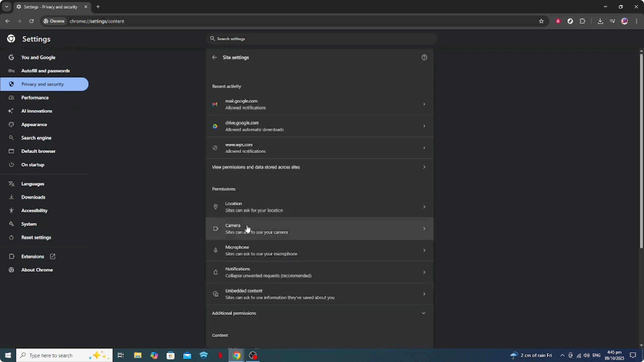Open Camera permission settings
This screenshot has width=644, height=362.
[320, 228]
